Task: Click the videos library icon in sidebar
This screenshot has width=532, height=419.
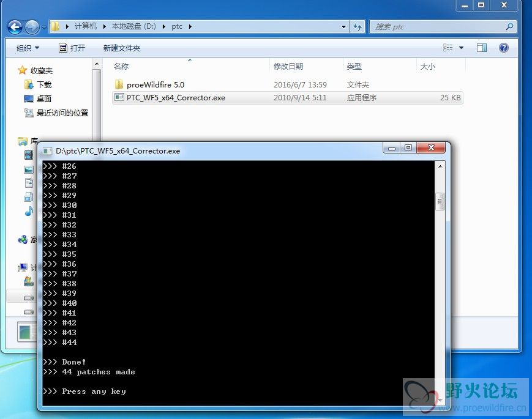Action: click(x=29, y=155)
